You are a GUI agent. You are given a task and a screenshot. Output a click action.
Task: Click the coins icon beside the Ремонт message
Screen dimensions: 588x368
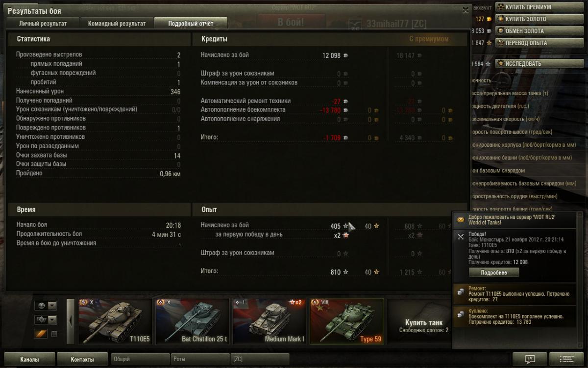[461, 291]
